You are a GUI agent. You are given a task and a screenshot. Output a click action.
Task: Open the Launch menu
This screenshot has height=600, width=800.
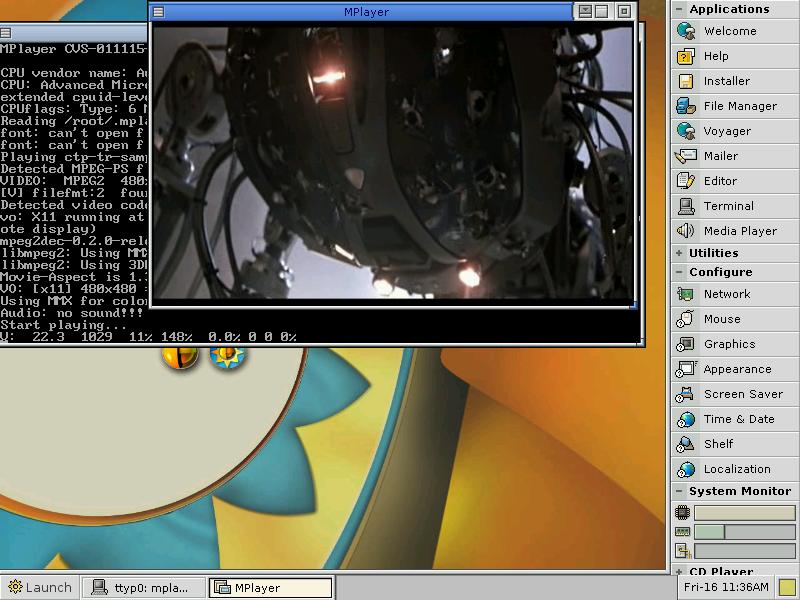coord(40,588)
